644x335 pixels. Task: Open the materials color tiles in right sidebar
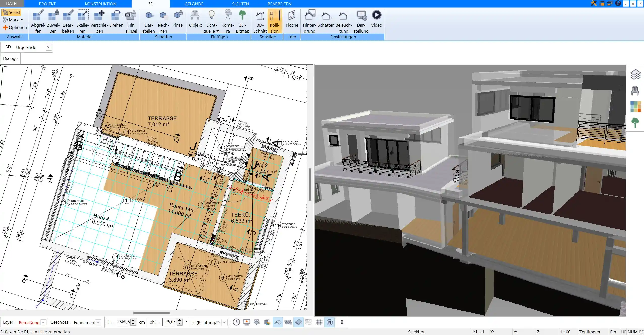[635, 107]
